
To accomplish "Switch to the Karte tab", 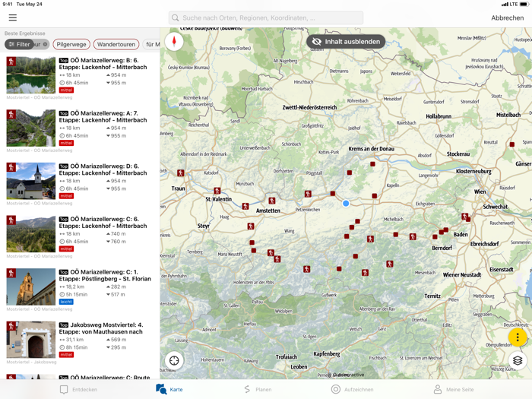I will pos(169,389).
